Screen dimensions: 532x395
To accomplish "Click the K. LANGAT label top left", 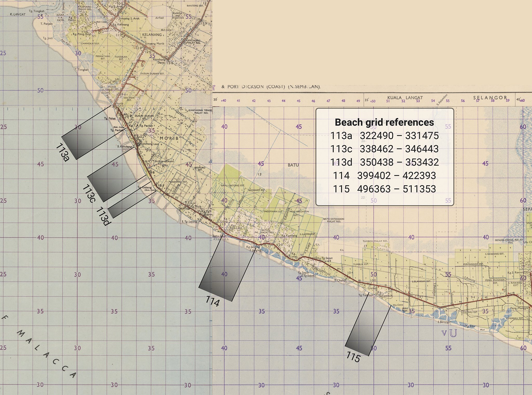I will (18, 14).
